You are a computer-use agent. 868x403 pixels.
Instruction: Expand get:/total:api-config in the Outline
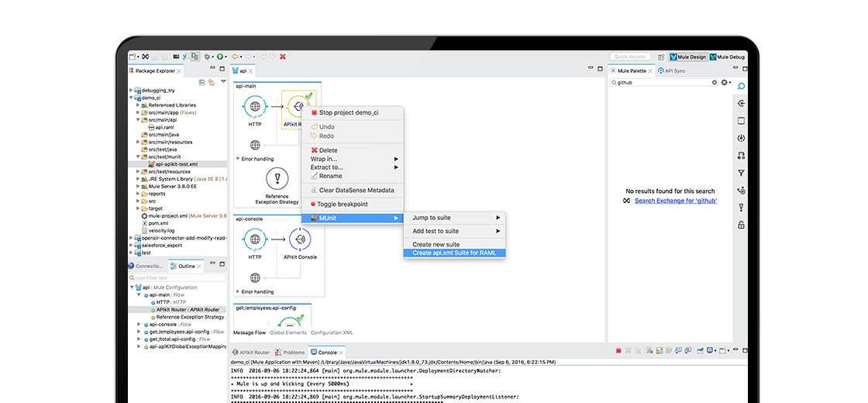click(138, 339)
